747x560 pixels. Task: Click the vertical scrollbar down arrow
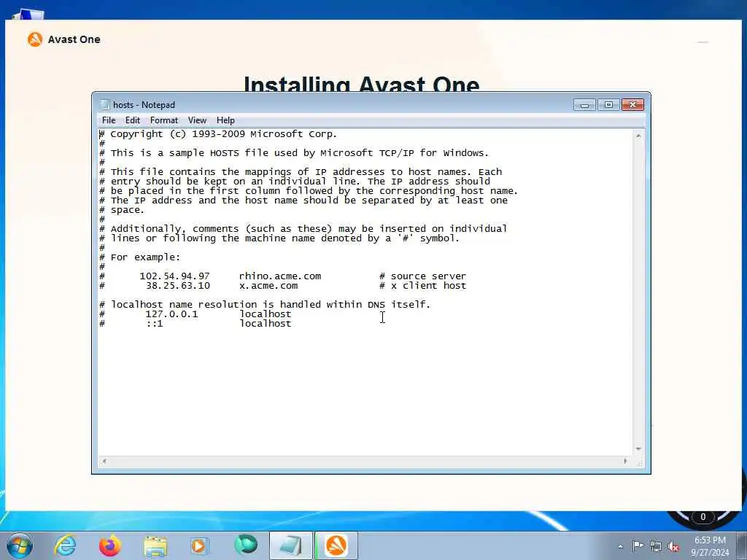point(638,449)
